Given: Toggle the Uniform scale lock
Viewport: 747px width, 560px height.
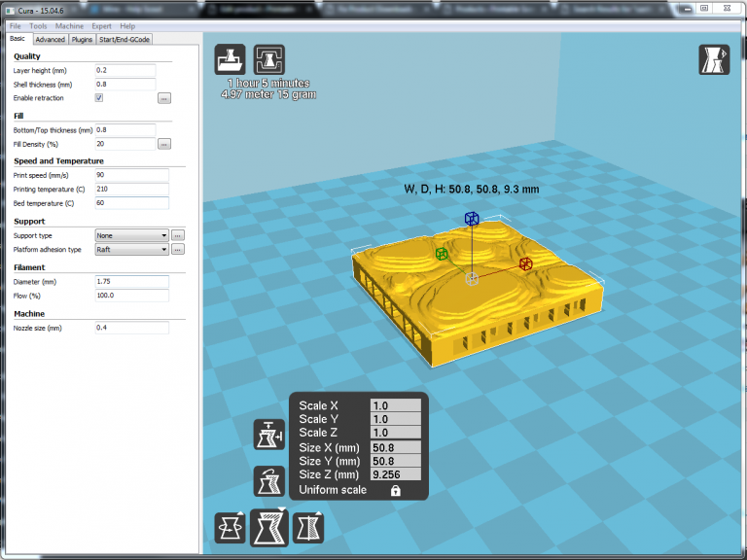Looking at the screenshot, I should click(x=396, y=491).
